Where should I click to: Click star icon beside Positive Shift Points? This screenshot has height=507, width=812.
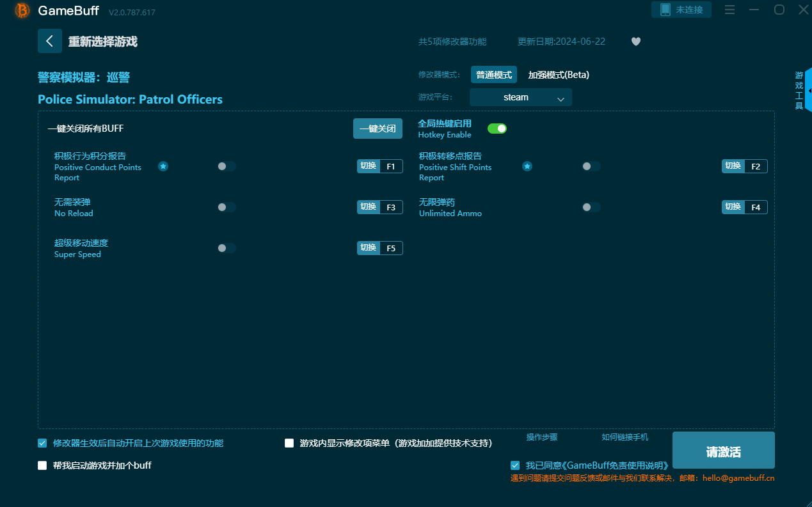tap(527, 166)
